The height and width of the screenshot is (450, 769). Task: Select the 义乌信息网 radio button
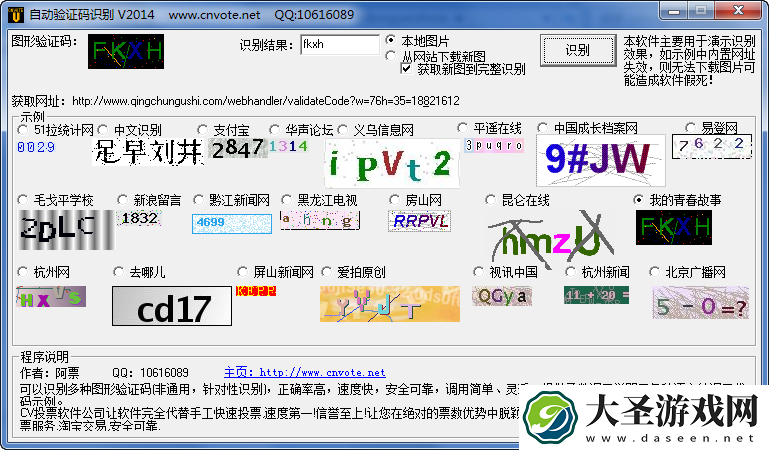[x=343, y=130]
